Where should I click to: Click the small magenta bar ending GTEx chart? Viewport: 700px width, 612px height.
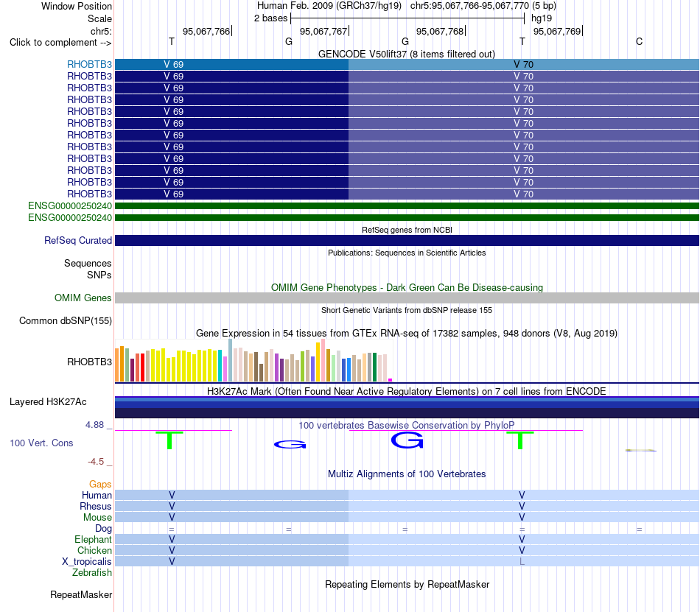point(391,380)
